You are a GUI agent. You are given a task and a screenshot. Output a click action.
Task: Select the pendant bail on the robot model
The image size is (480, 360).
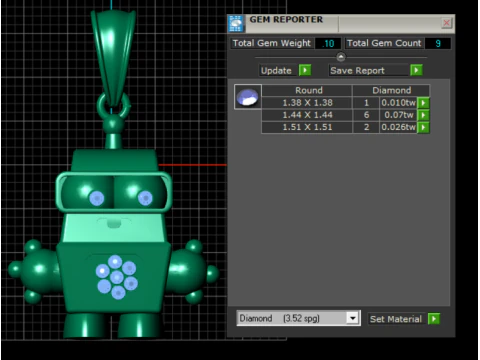(113, 58)
